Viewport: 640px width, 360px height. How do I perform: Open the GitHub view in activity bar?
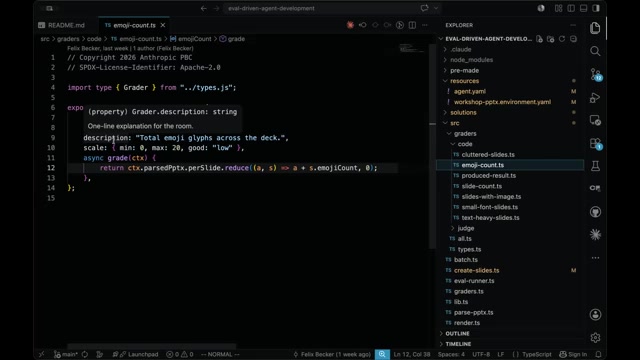[595, 212]
